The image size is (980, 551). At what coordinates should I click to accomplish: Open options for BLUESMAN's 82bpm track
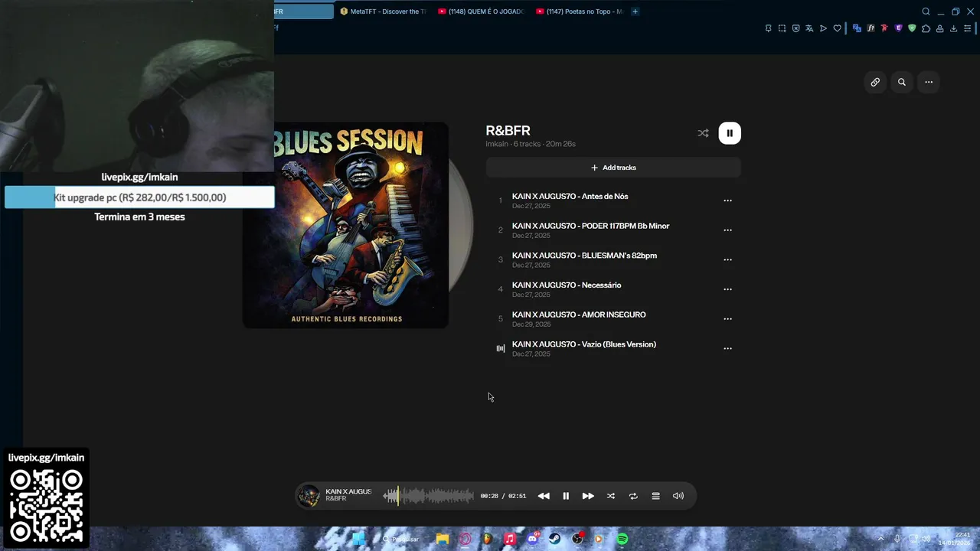click(727, 259)
